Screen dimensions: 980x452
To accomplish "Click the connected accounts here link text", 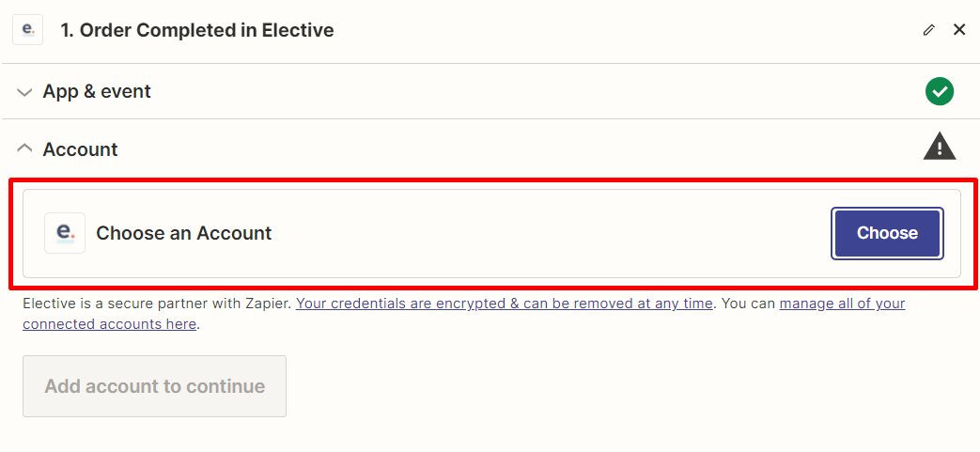I will 110,324.
